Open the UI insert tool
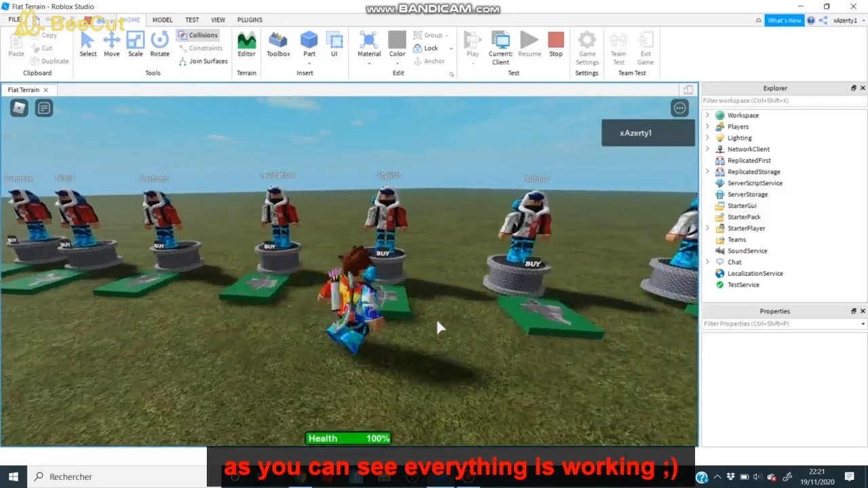Image resolution: width=868 pixels, height=488 pixels. (x=334, y=44)
